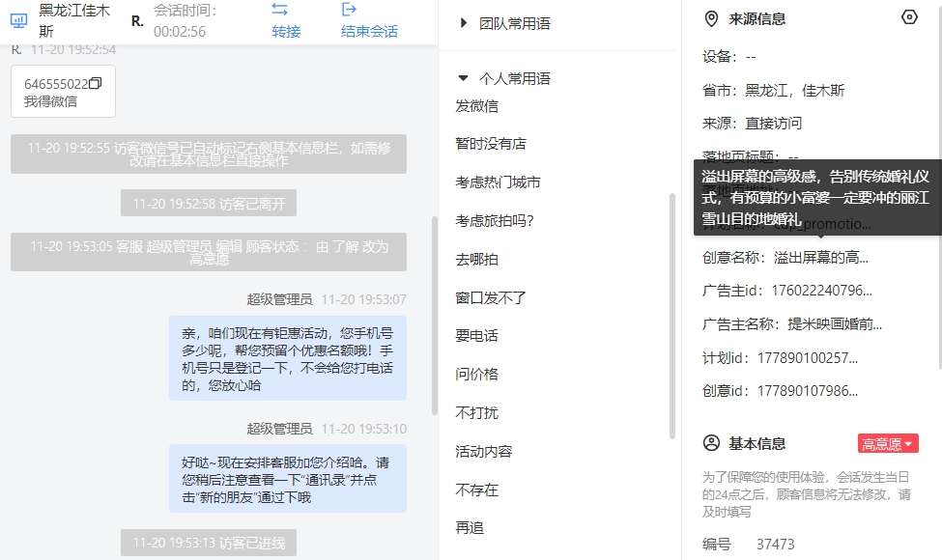This screenshot has height=560, width=942.
Task: Click the session timer 00:02:56
Action: point(180,32)
